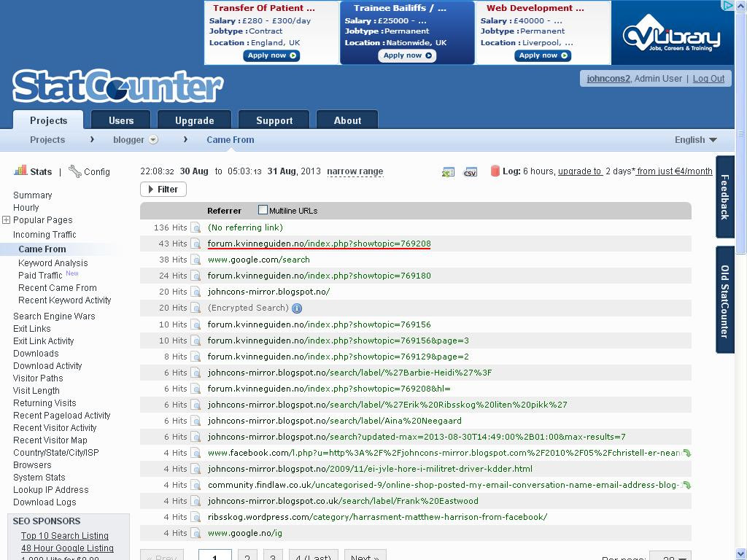Viewport: 747px width, 560px height.
Task: Open Summary in the sidebar
Action: (x=33, y=195)
